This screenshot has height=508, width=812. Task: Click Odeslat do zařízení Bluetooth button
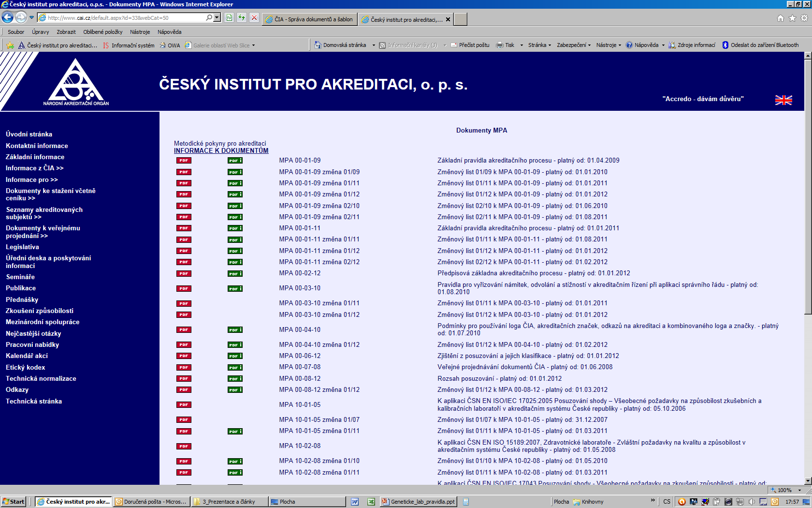point(760,45)
